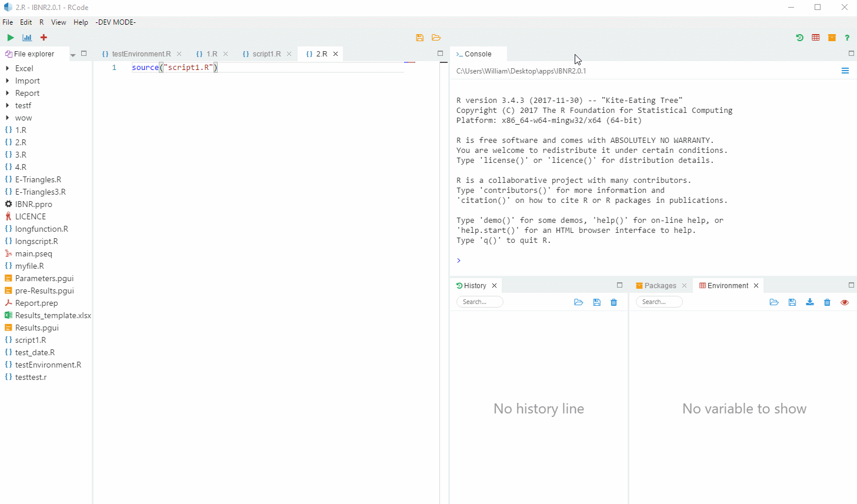This screenshot has width=857, height=504.
Task: Delete history using trash icon in History panel
Action: (613, 302)
